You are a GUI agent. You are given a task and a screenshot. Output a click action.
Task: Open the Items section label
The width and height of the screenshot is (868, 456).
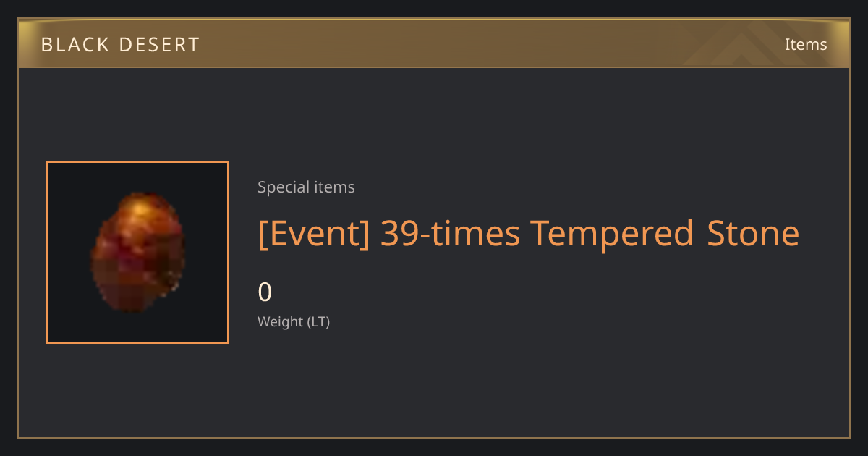click(x=806, y=44)
